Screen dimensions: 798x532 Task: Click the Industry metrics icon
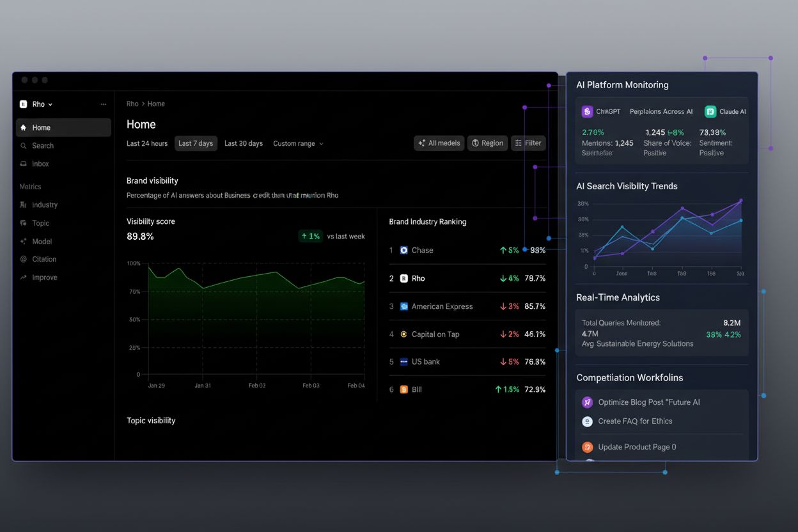point(23,205)
